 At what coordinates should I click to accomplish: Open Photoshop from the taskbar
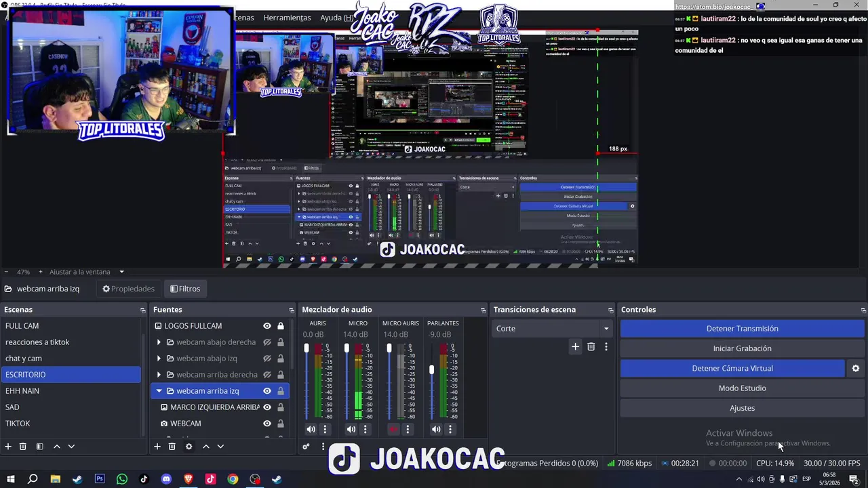100,479
